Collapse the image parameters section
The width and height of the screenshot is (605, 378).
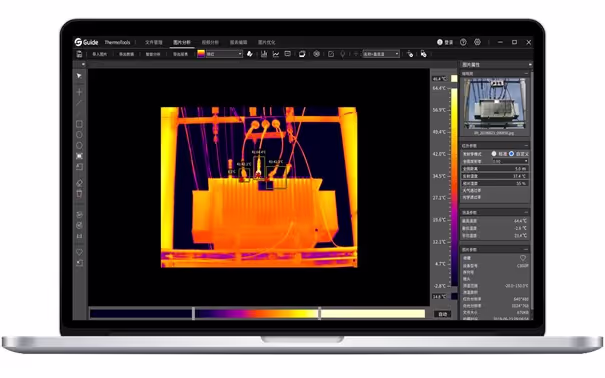(526, 249)
